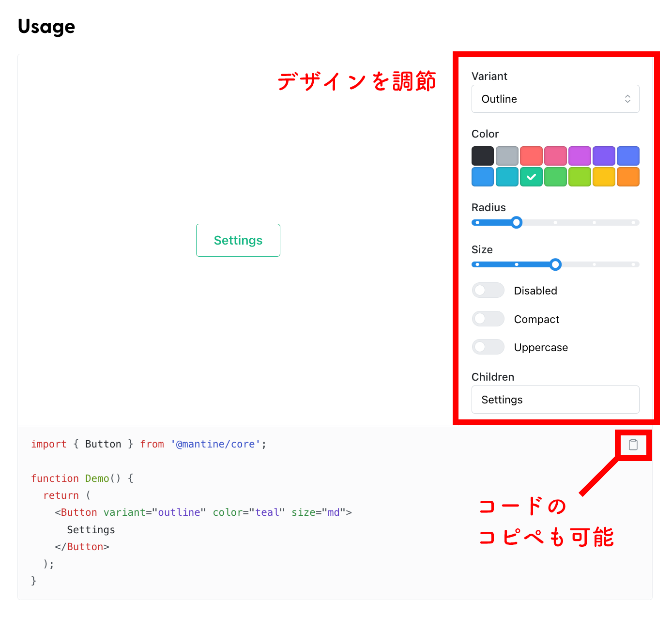Click the checked teal color swatch
The image size is (672, 617).
coord(531,177)
